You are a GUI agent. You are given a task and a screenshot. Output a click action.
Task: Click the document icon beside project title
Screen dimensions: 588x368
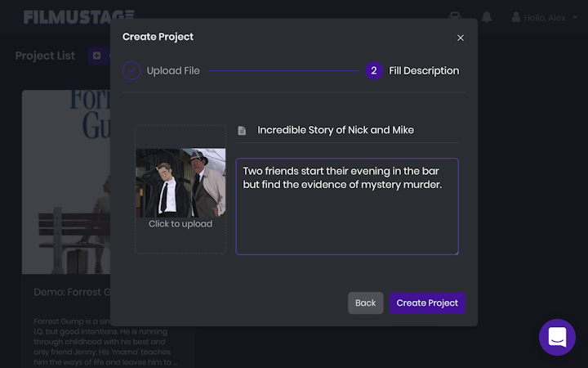[242, 131]
